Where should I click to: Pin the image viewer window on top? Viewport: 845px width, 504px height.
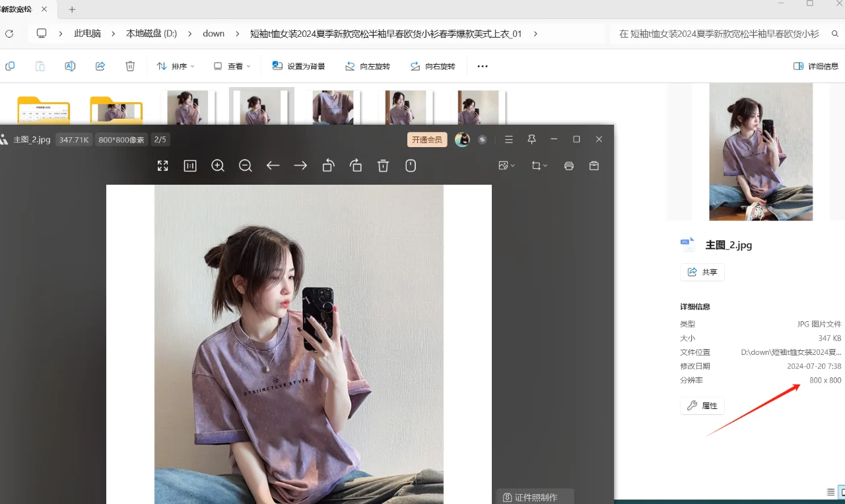[x=531, y=139]
